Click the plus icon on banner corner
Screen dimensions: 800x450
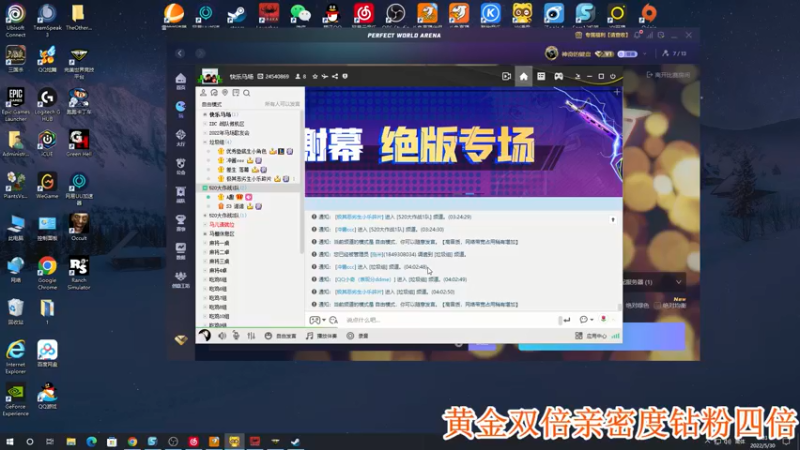tap(617, 92)
